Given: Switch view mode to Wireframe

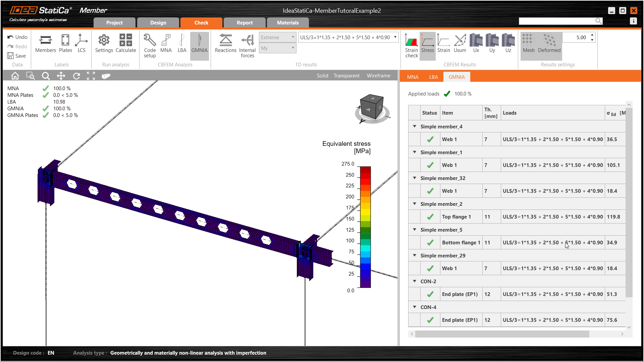Looking at the screenshot, I should point(378,76).
